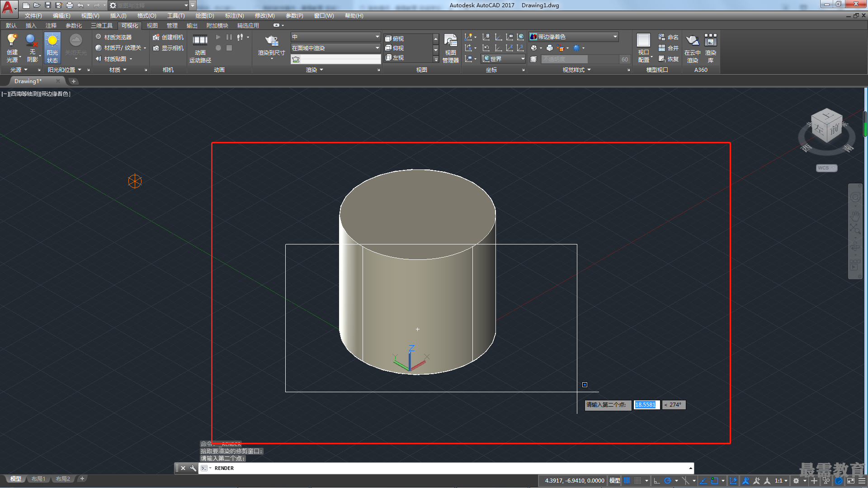Viewport: 868px width, 488px height.
Task: Click Render in Cloud (在云中渲染) icon
Action: pos(692,41)
